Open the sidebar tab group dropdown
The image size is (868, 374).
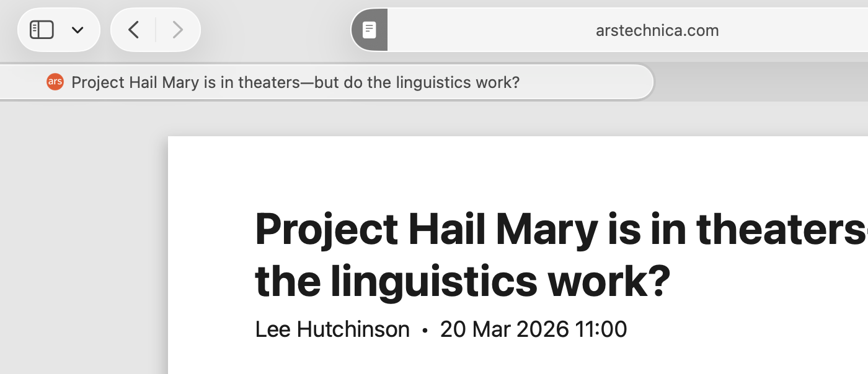pyautogui.click(x=77, y=30)
